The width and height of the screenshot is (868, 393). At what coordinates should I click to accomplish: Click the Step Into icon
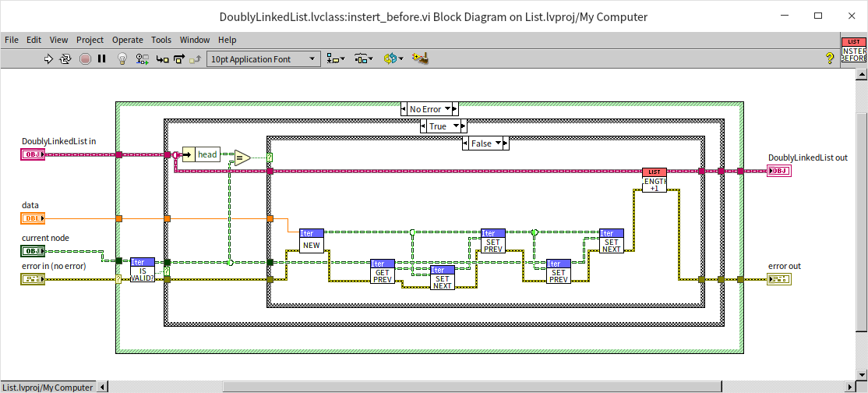(162, 58)
